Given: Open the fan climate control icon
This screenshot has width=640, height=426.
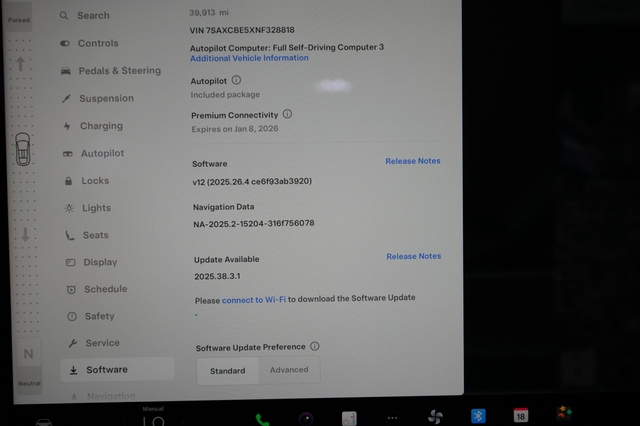Looking at the screenshot, I should (x=435, y=417).
